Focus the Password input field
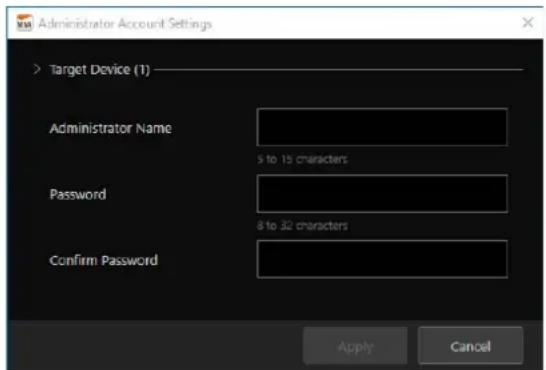 [x=382, y=194]
